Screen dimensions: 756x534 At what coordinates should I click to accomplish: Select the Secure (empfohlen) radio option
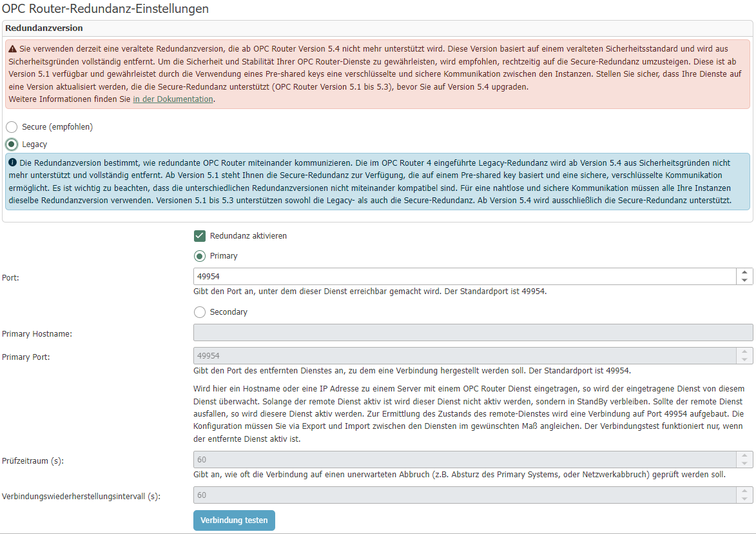(12, 127)
